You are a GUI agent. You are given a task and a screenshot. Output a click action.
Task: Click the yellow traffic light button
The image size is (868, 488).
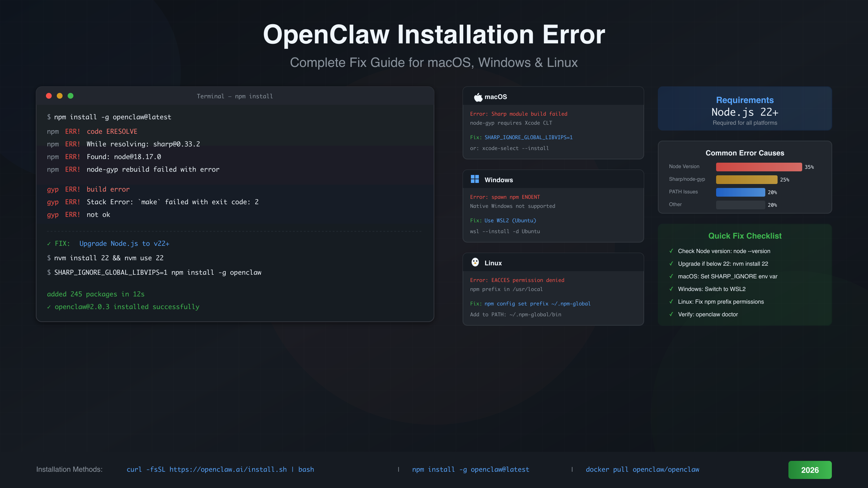click(x=59, y=96)
